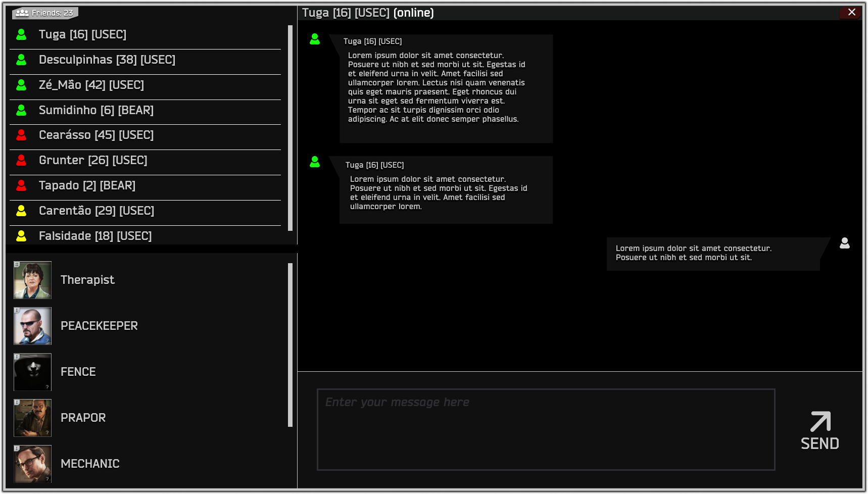This screenshot has width=868, height=494.
Task: Click the yellow status icon beside Falsidade
Action: pyautogui.click(x=21, y=236)
